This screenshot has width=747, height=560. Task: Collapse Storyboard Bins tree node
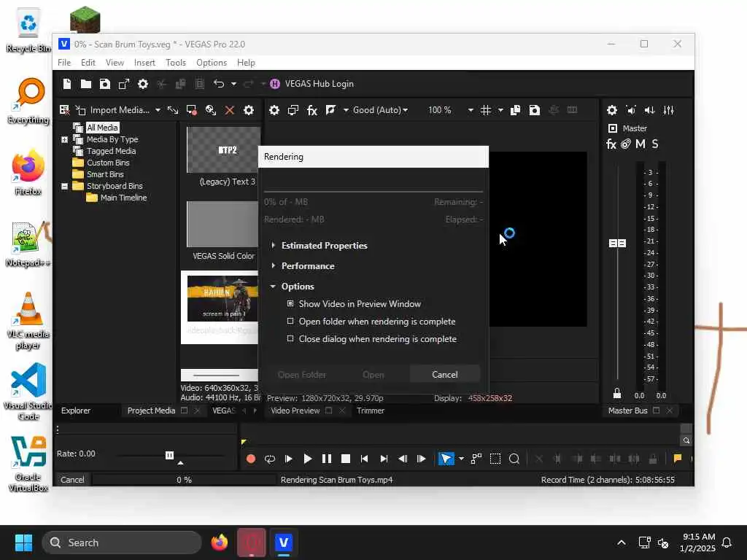click(64, 186)
